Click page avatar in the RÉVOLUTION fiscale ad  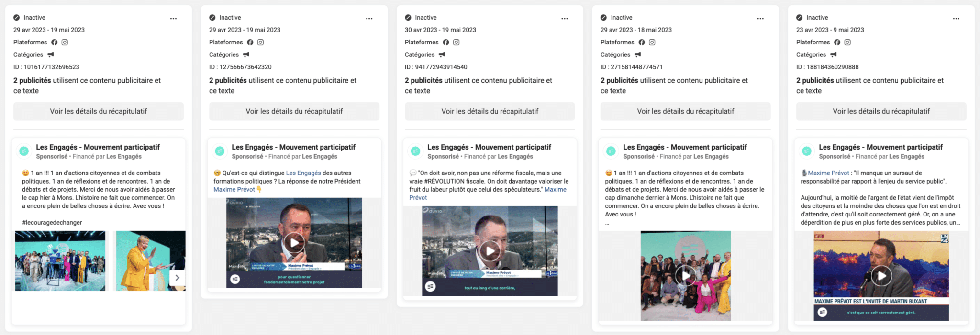tap(415, 151)
